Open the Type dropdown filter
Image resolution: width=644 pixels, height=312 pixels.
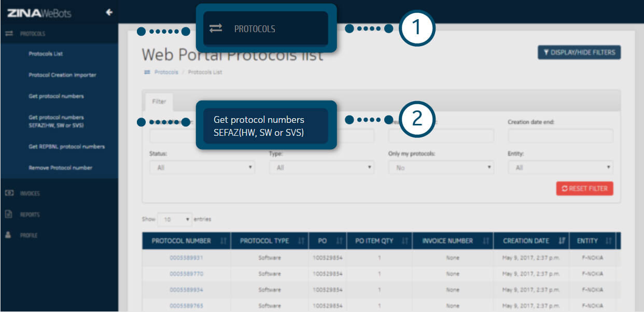click(321, 167)
